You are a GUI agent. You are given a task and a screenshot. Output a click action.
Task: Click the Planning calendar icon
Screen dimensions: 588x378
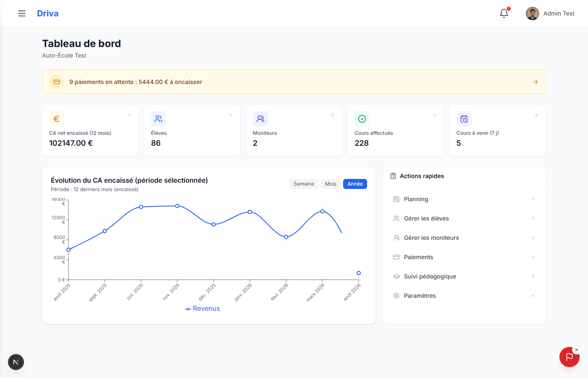(x=396, y=199)
